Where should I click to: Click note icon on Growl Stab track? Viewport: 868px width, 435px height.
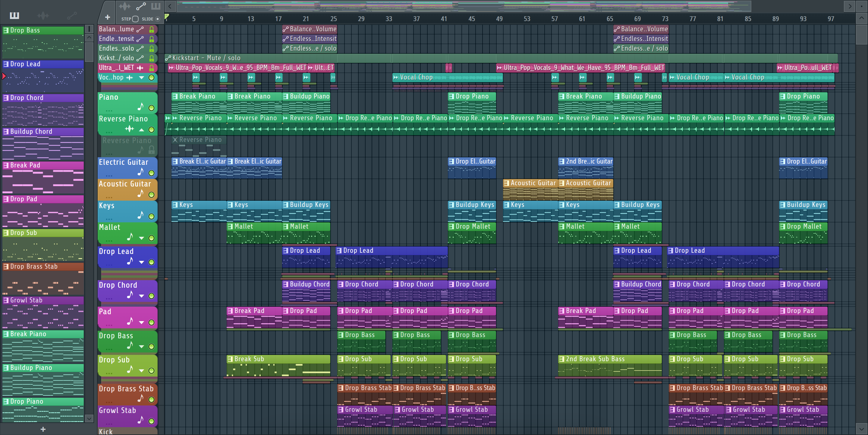140,420
